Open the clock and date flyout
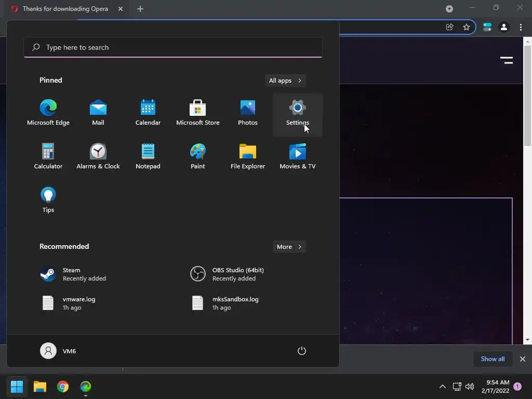 point(495,387)
